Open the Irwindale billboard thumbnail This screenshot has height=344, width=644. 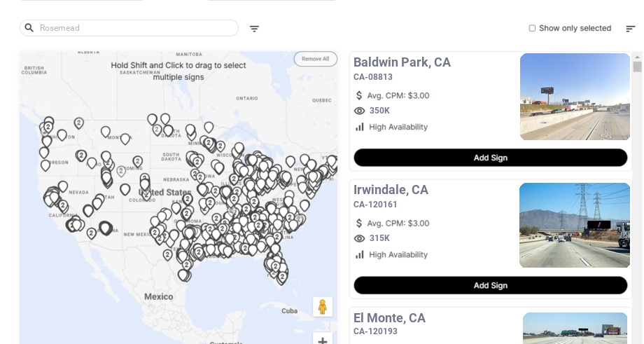[575, 225]
